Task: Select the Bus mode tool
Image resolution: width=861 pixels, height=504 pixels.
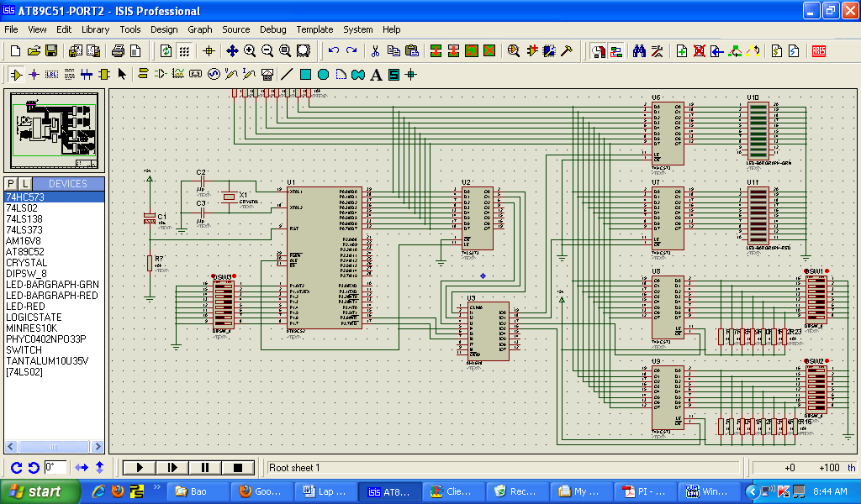Action: click(x=87, y=74)
